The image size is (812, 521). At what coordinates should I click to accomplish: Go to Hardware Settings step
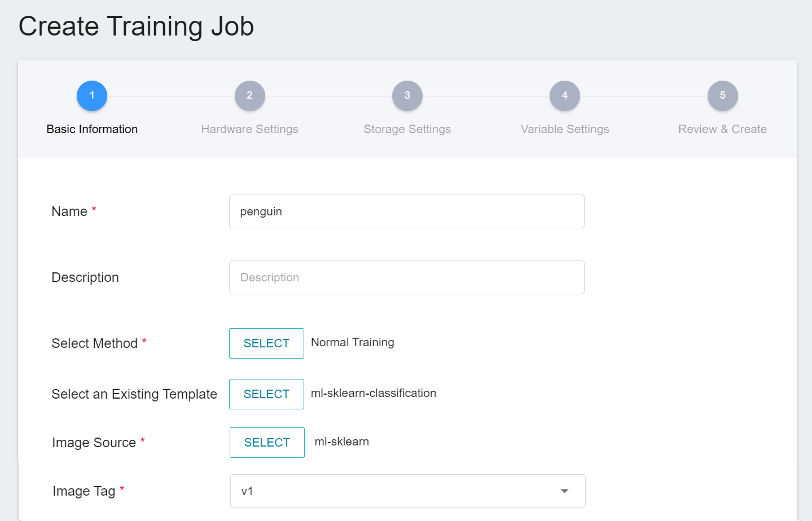tap(249, 129)
